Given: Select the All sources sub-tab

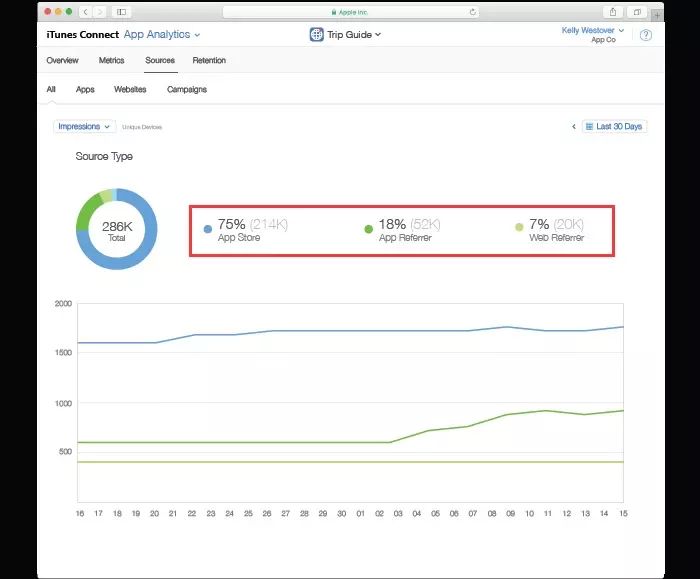Looking at the screenshot, I should [x=51, y=89].
